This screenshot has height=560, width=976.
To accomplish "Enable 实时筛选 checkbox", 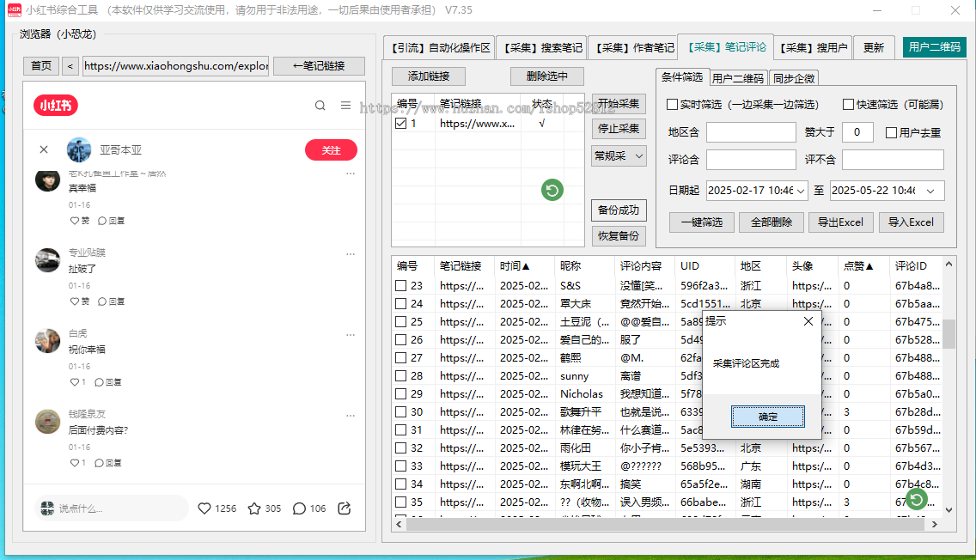I will click(672, 105).
